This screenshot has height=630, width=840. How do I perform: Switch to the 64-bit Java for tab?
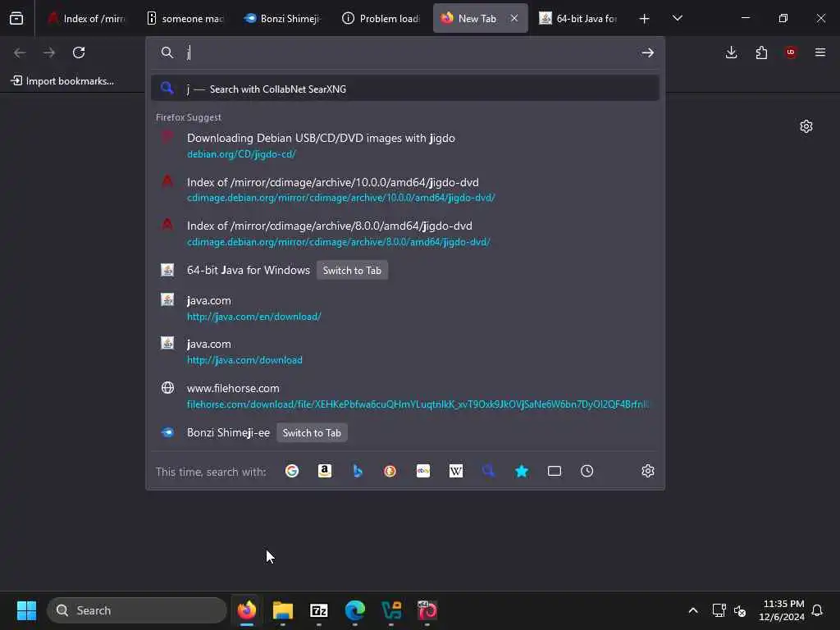click(x=578, y=18)
